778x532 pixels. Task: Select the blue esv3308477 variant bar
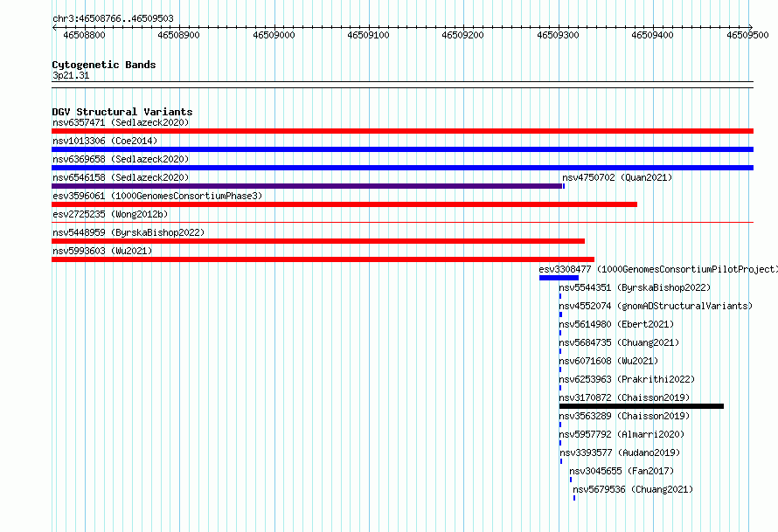click(x=559, y=278)
